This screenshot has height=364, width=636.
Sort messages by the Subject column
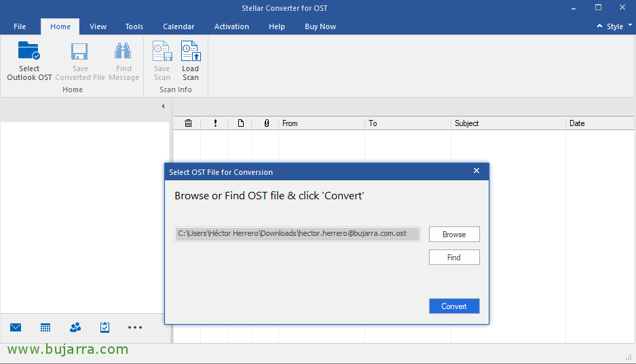coord(508,123)
